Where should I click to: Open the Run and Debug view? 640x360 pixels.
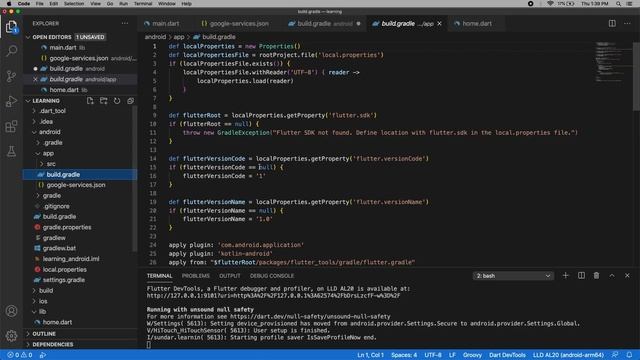[11, 101]
